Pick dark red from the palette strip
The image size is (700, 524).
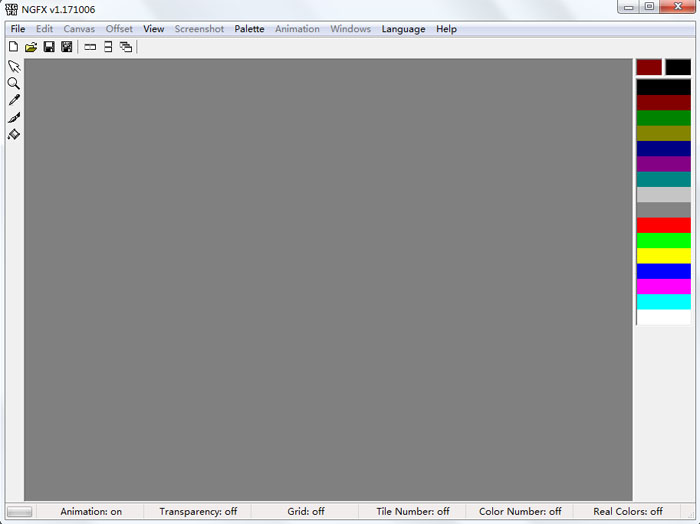(x=664, y=103)
